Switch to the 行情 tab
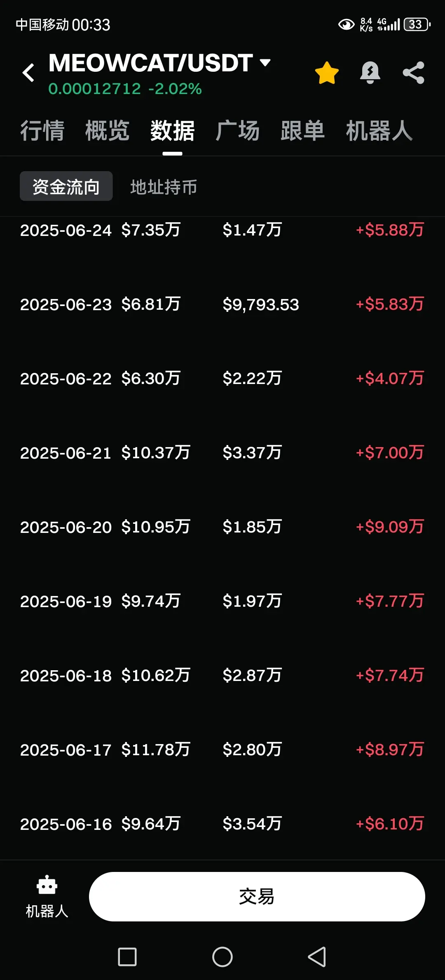Image resolution: width=445 pixels, height=980 pixels. click(x=42, y=131)
